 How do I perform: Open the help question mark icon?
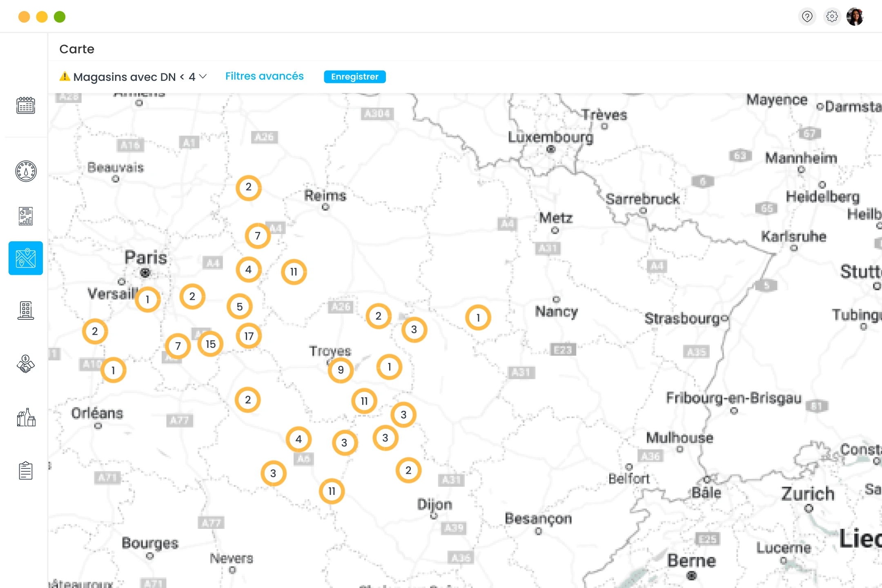tap(806, 16)
